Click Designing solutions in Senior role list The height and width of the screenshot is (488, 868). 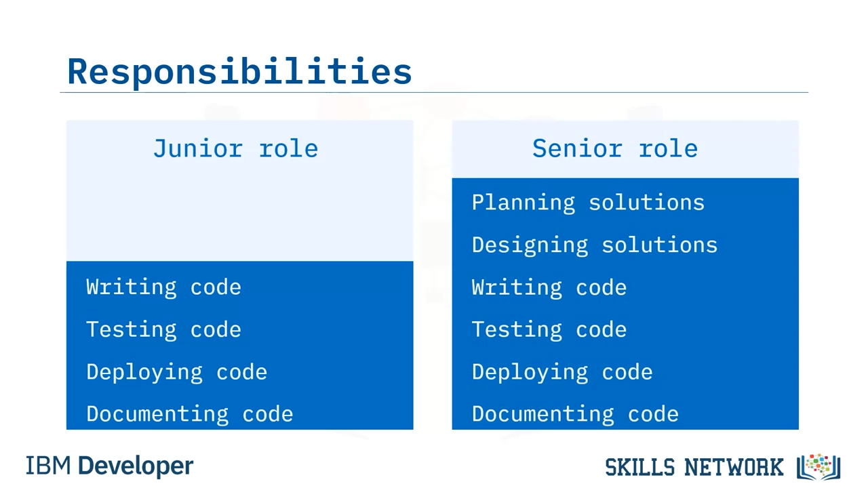pyautogui.click(x=594, y=245)
